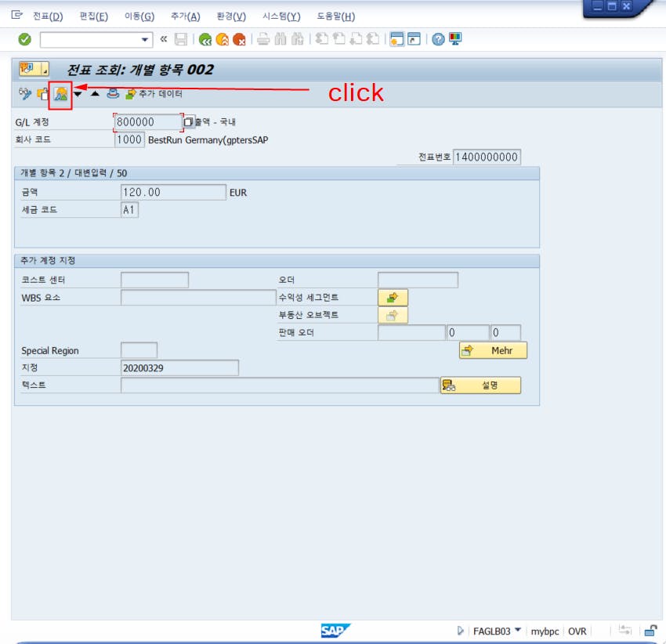Click the Previous Page icon
Viewport: 666px width, 644px height.
coord(338,39)
